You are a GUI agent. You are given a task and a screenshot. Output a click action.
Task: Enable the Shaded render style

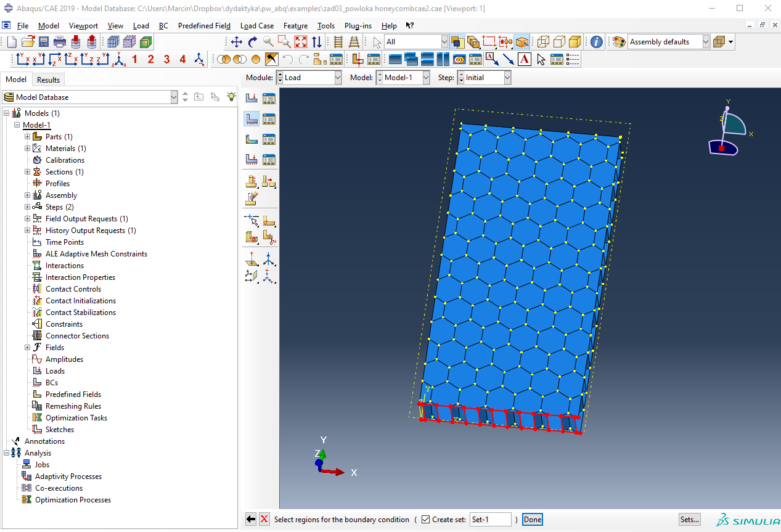click(575, 42)
